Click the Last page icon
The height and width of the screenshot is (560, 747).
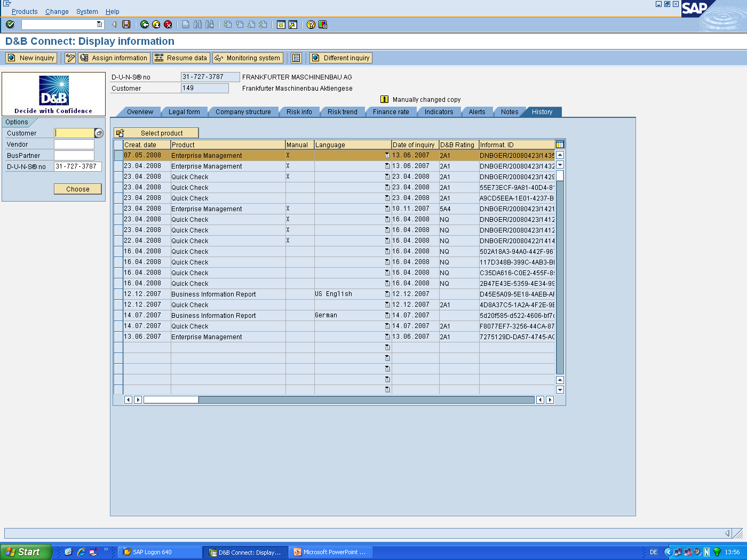click(x=263, y=25)
